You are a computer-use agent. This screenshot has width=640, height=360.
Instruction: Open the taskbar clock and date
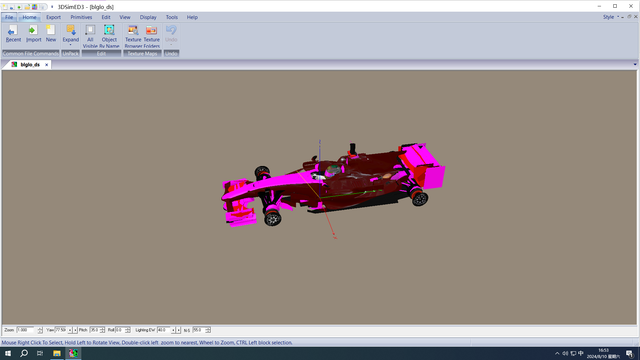point(603,353)
